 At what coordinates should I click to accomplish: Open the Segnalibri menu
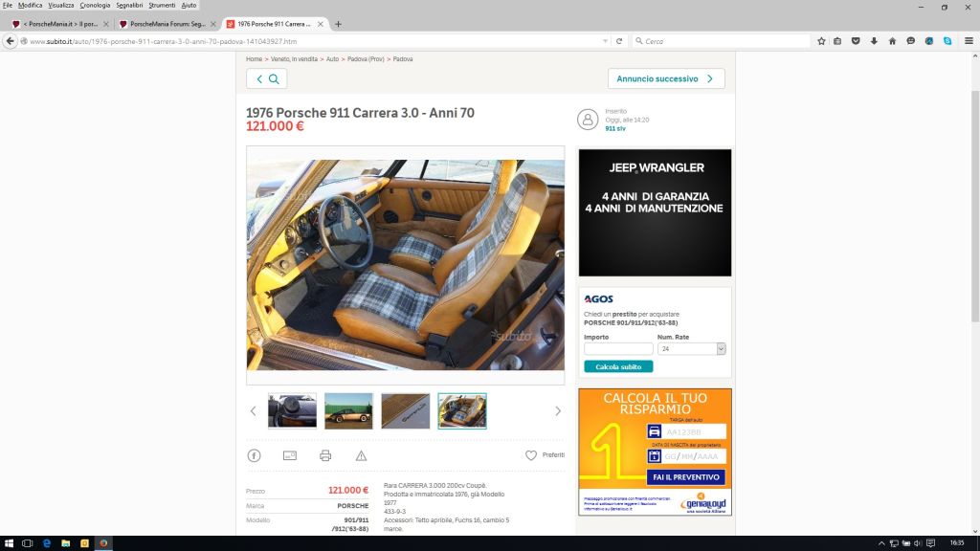pos(129,5)
